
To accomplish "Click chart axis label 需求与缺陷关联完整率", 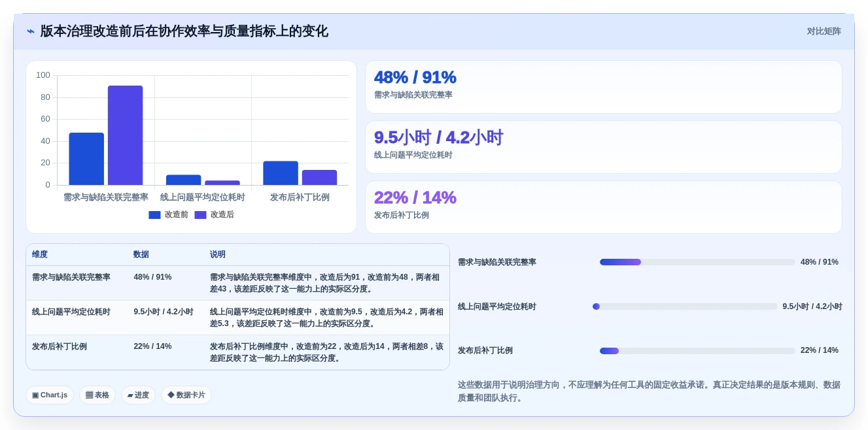I will [106, 197].
